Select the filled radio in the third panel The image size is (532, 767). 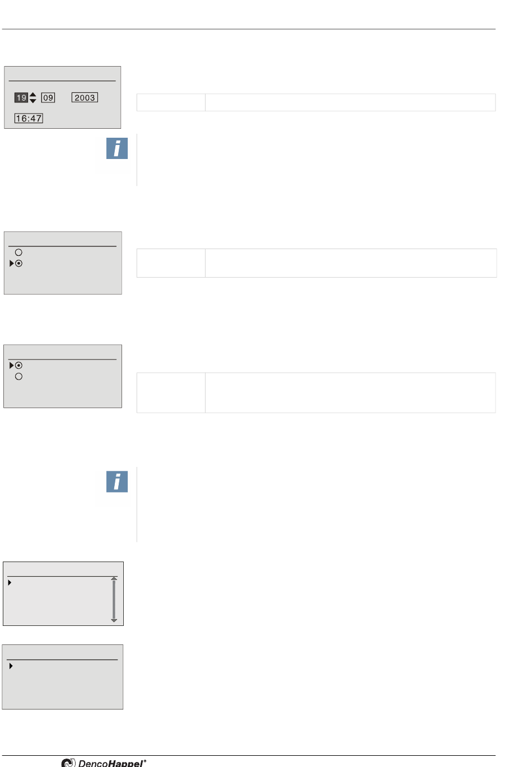[x=18, y=366]
